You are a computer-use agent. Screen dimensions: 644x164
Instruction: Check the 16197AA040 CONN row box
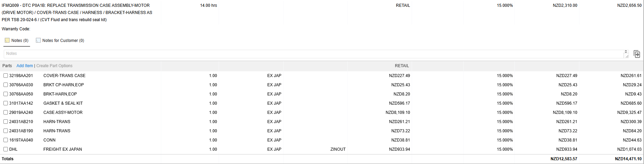point(5,140)
